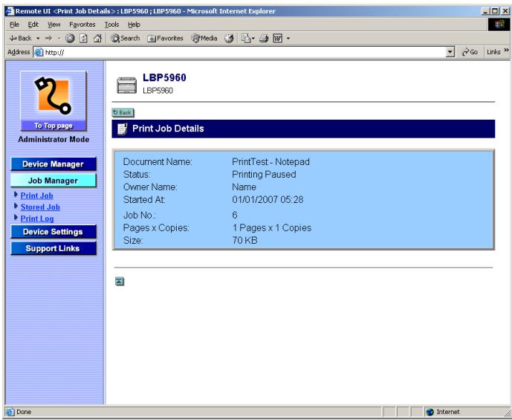Screen dimensions: 512x420
Task: Open the View menu
Action: (54, 25)
